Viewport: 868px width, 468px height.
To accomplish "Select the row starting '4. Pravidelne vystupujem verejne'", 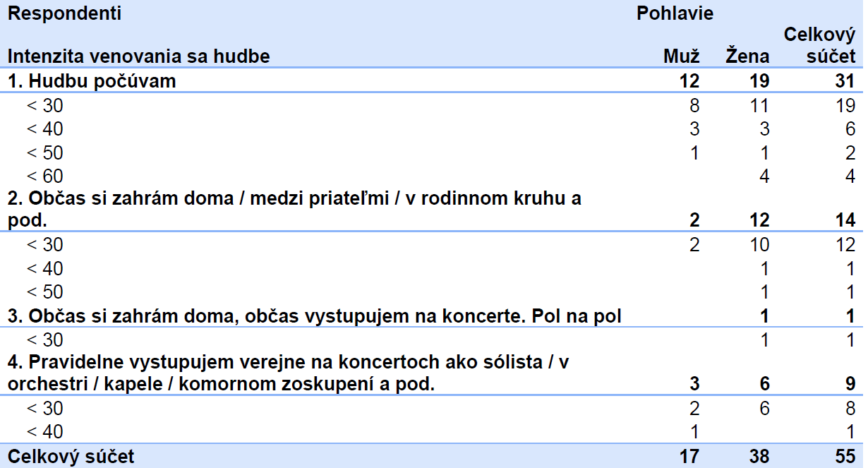I will point(432,373).
